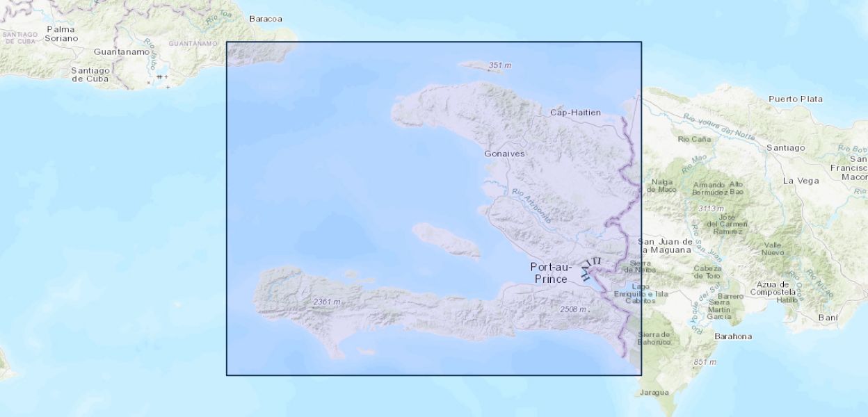The width and height of the screenshot is (868, 417).
Task: Click the 2508 m elevation label
Action: click(573, 309)
